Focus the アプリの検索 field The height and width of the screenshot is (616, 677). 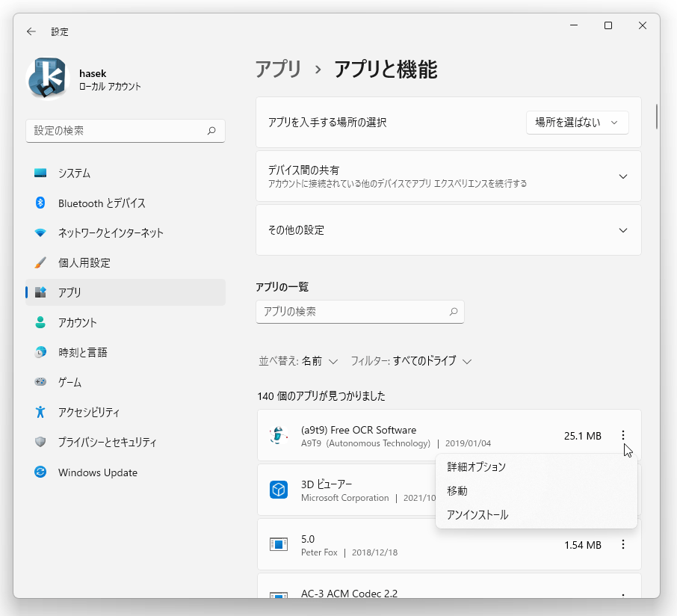pos(360,312)
